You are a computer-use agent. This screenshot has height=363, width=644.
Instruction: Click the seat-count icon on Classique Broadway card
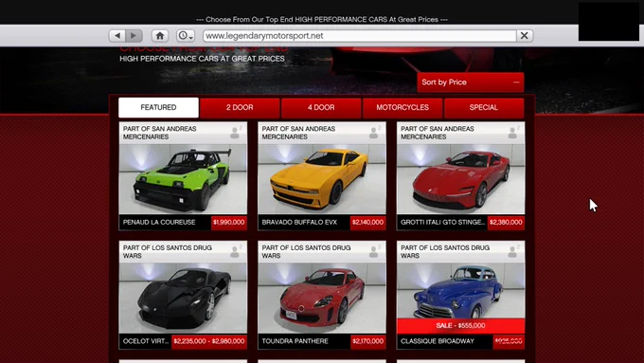coord(513,251)
